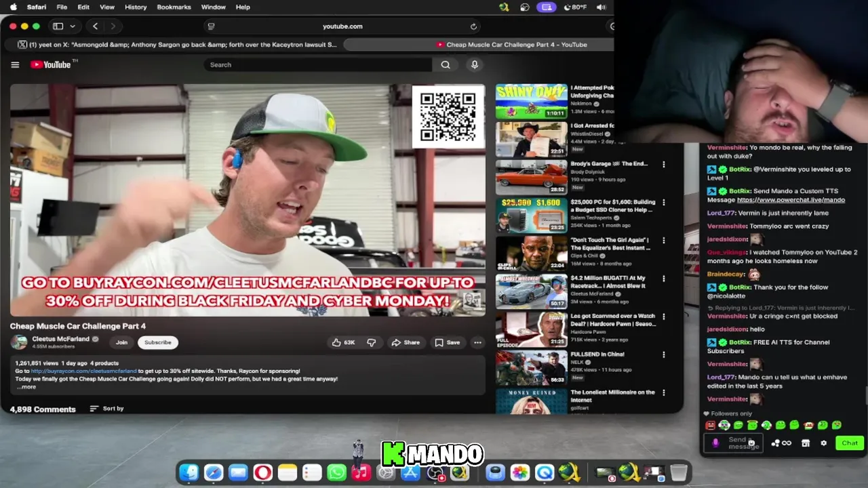The width and height of the screenshot is (868, 488).
Task: Click the YouTube search magnifier button
Action: pos(446,65)
